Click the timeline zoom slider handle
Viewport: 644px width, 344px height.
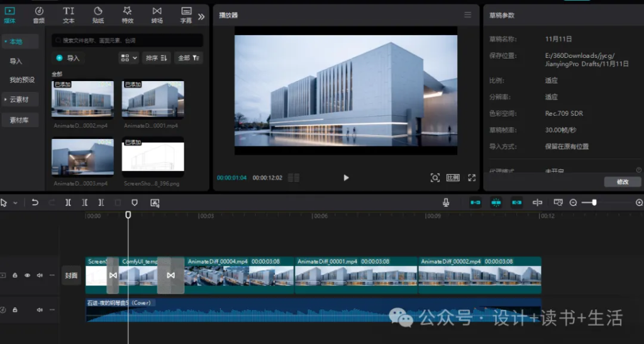[594, 203]
